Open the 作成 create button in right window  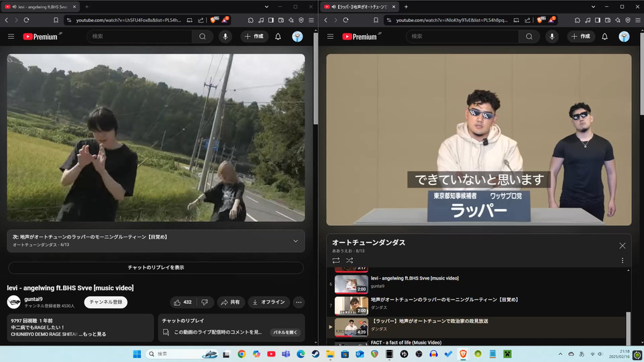pos(581,36)
